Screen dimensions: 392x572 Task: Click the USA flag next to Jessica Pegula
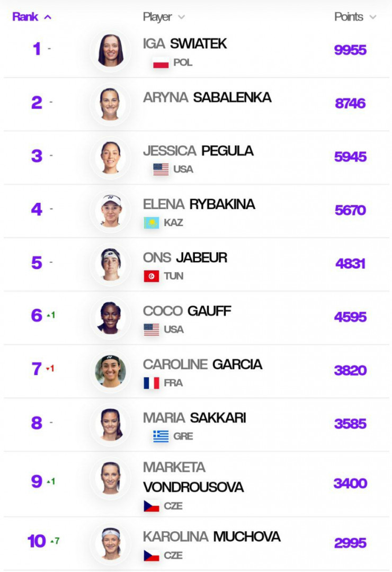click(x=161, y=169)
